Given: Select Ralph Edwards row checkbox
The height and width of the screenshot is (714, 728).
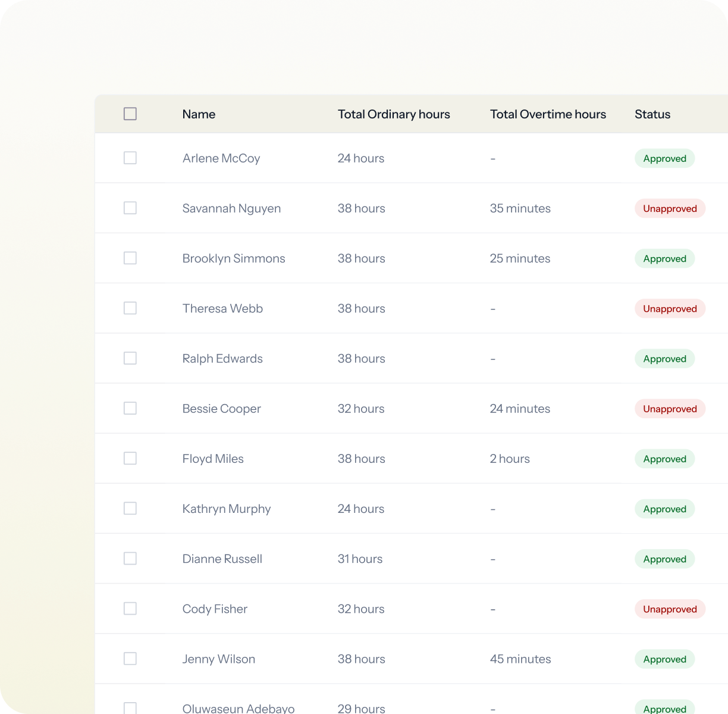Looking at the screenshot, I should click(130, 358).
